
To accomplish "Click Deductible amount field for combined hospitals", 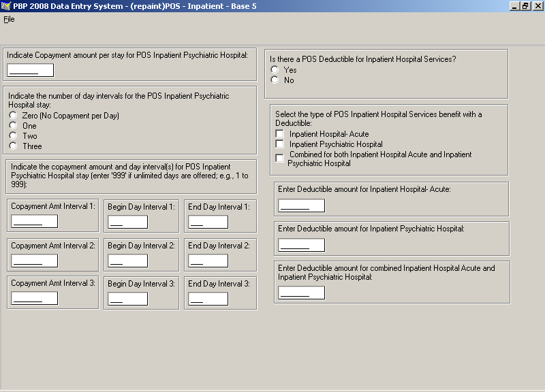I will [x=301, y=293].
